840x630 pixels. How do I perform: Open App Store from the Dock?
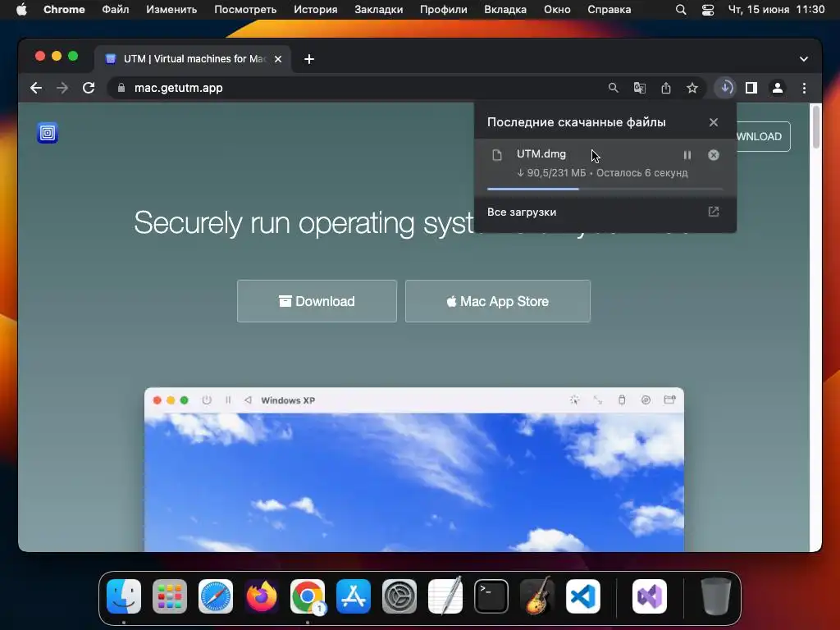click(354, 596)
